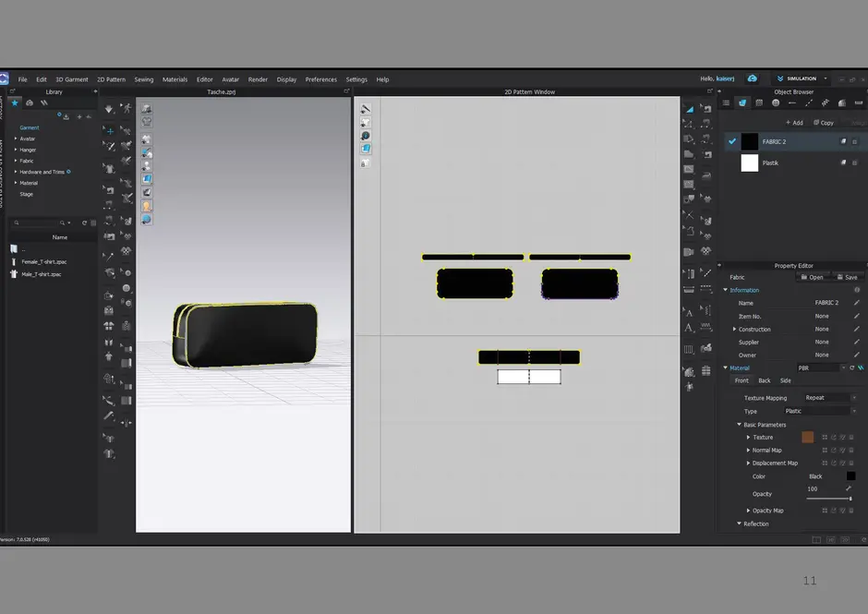This screenshot has height=614, width=868.
Task: Select the Fabric tab icon in Object Browser
Action: coord(742,103)
